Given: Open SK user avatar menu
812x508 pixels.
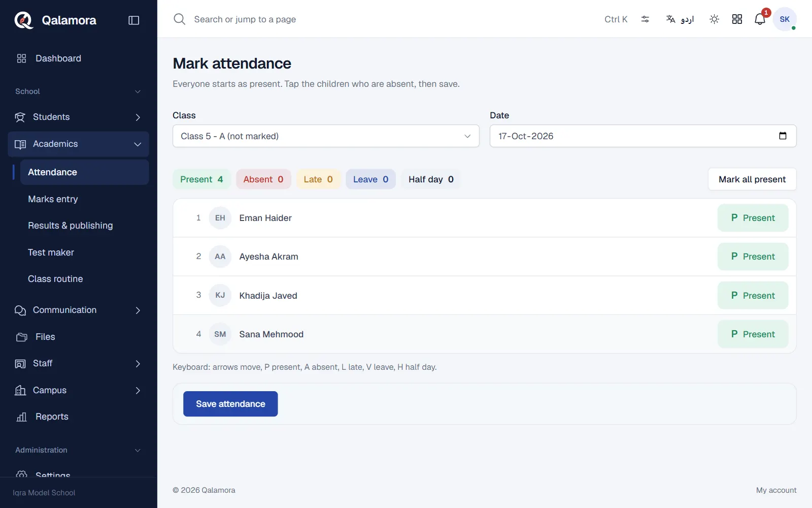Looking at the screenshot, I should tap(785, 19).
